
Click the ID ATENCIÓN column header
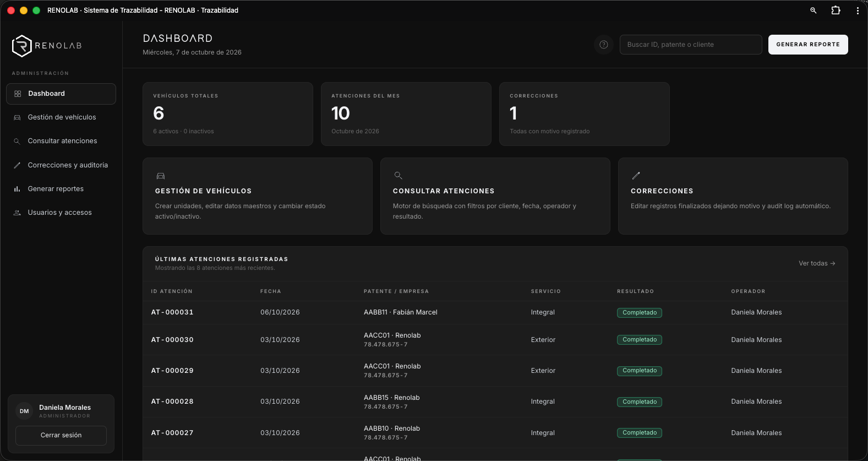(172, 291)
